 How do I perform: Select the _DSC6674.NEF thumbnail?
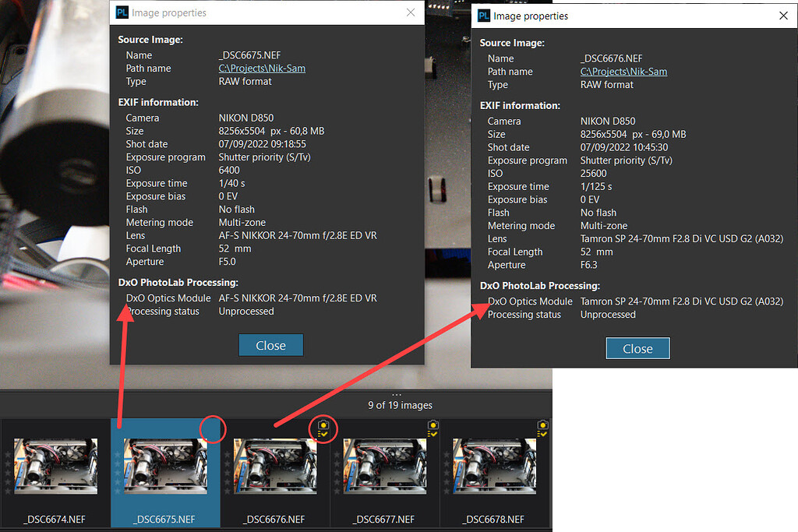[55, 467]
